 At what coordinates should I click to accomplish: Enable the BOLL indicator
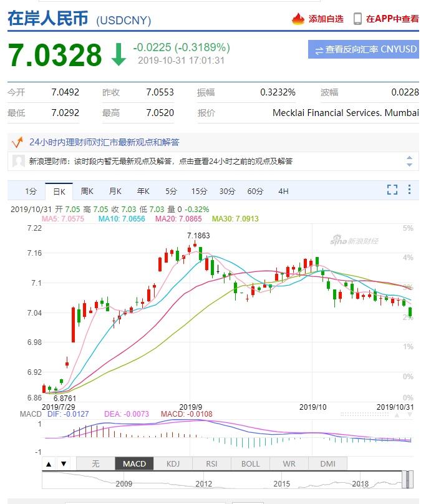coord(250,463)
